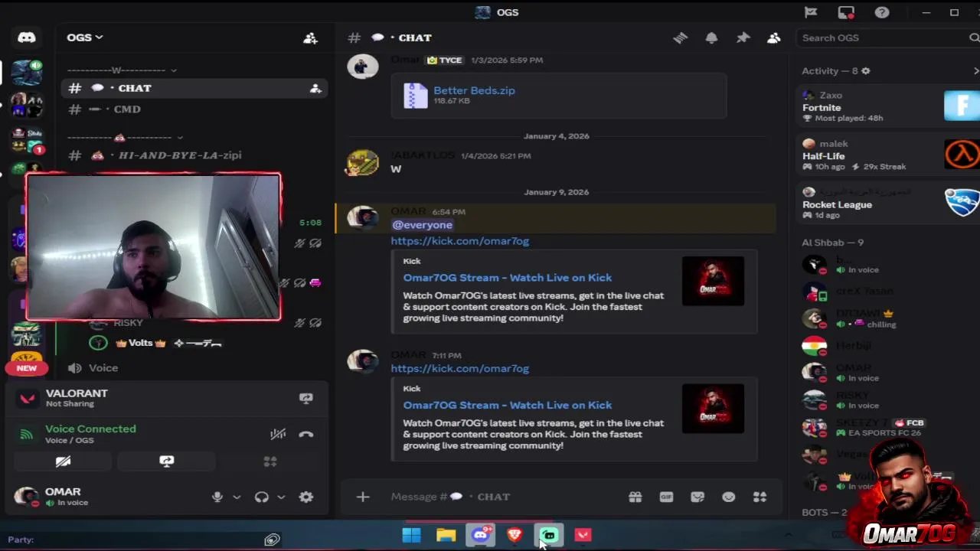This screenshot has width=980, height=551.
Task: Open second Omar7OG Stream embed title
Action: pyautogui.click(x=507, y=406)
